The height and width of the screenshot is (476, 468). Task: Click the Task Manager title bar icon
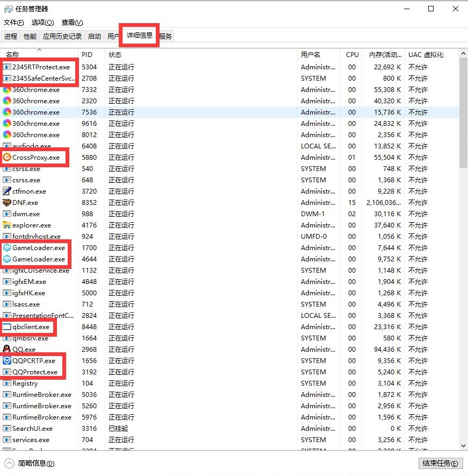[x=9, y=9]
